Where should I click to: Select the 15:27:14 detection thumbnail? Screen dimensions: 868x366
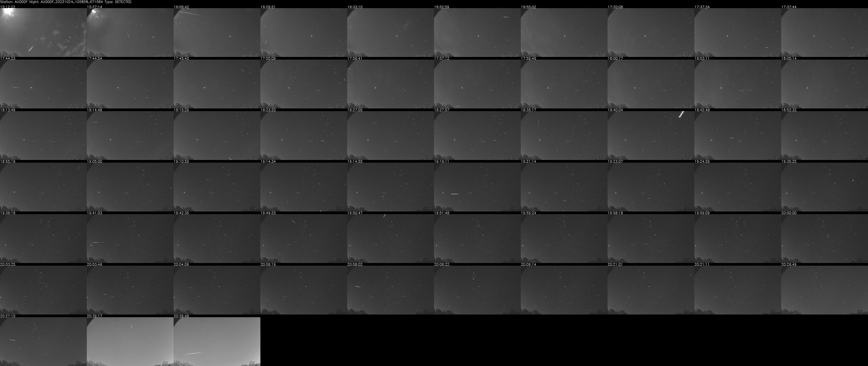[130, 32]
